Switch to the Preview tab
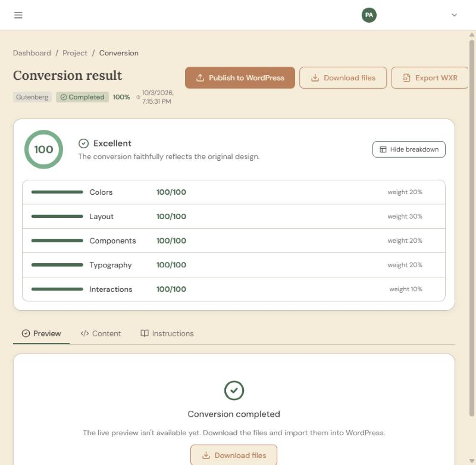476x465 pixels. (41, 333)
